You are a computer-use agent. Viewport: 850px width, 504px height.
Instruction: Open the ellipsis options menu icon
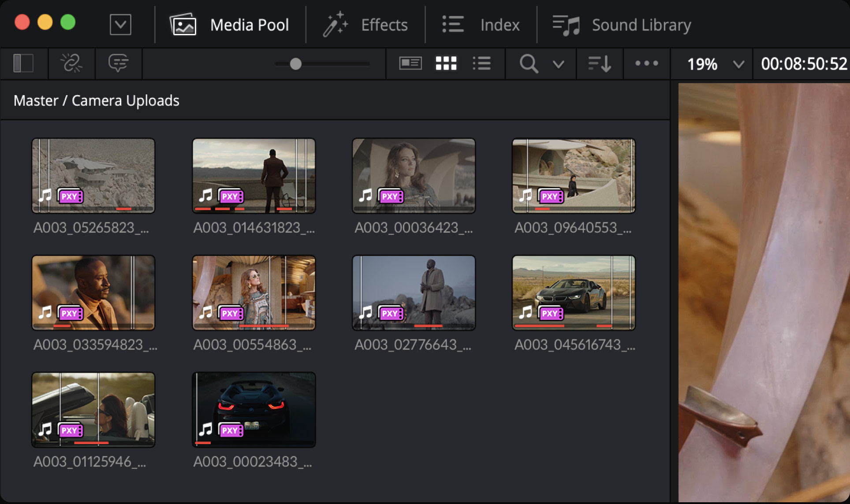coord(645,64)
